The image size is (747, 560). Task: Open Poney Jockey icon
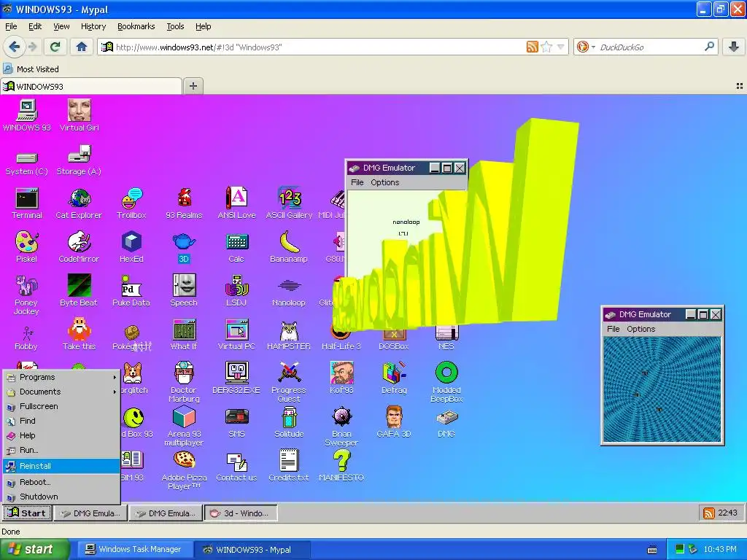pos(26,295)
